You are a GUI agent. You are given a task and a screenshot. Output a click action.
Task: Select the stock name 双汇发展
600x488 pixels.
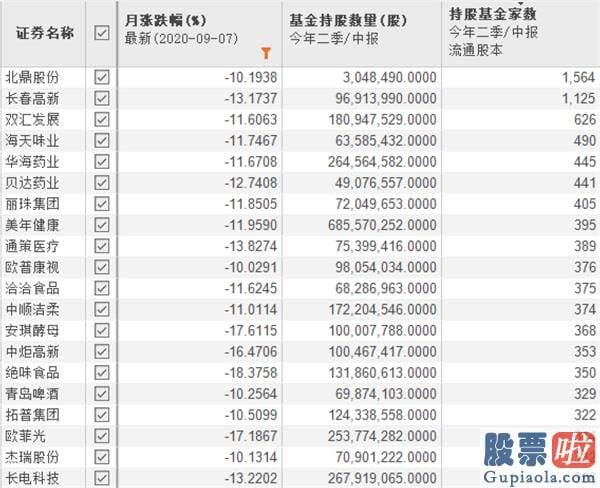point(32,119)
